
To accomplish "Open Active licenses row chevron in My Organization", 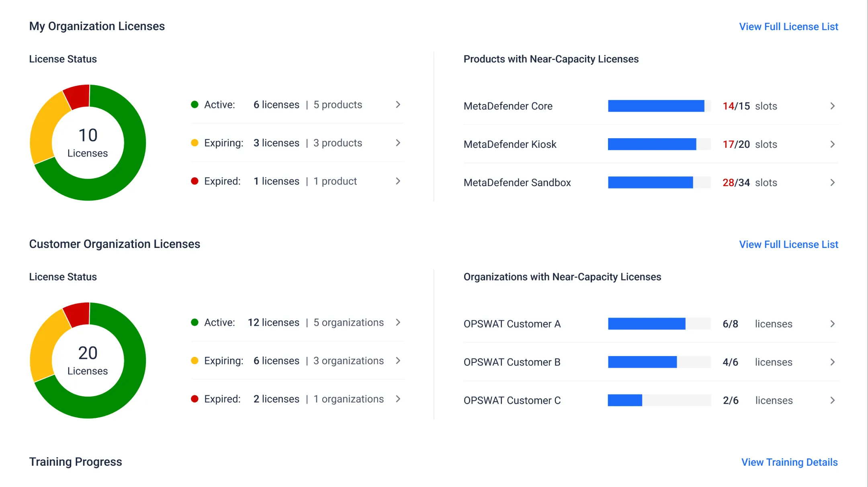I will tap(398, 104).
